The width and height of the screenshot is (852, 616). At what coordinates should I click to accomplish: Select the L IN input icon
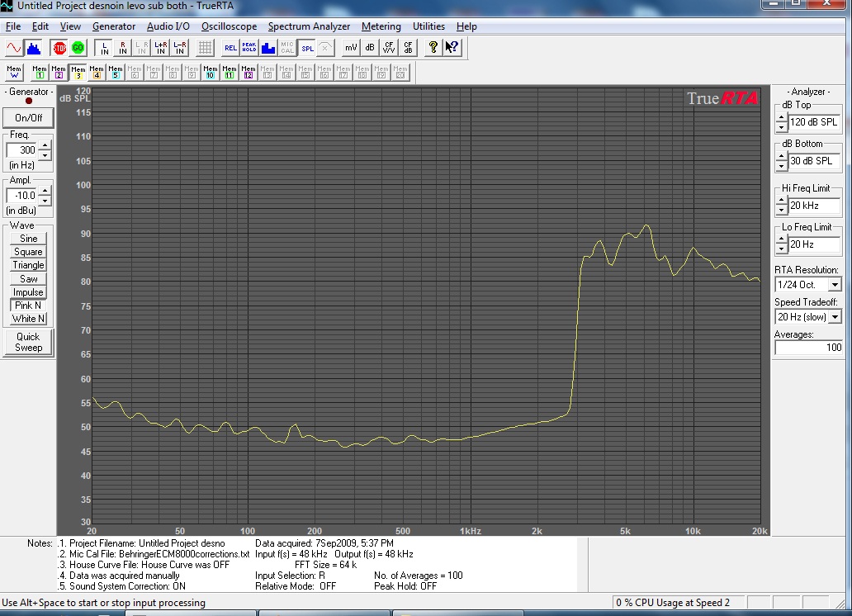coord(104,48)
